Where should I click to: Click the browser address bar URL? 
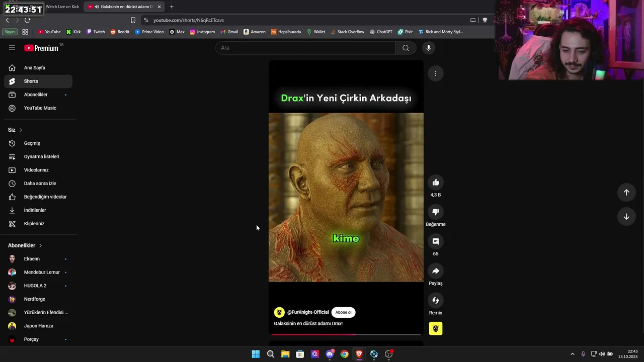(189, 20)
